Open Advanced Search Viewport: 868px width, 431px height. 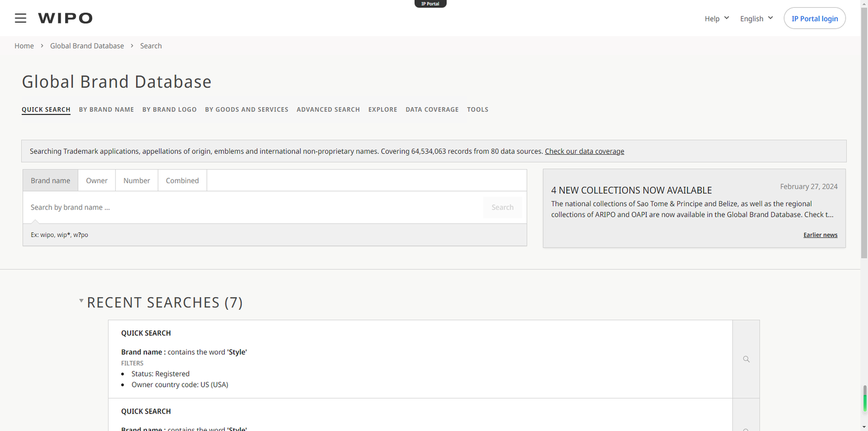point(328,110)
